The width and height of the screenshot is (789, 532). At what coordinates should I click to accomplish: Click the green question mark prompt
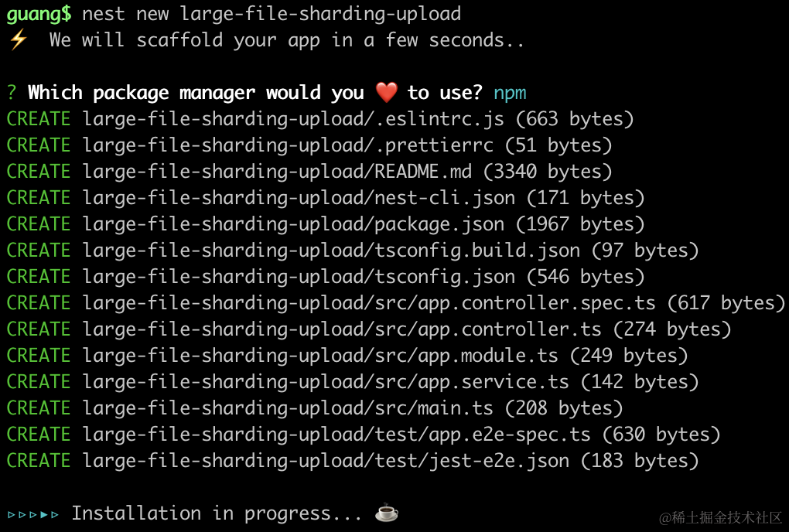[x=12, y=93]
